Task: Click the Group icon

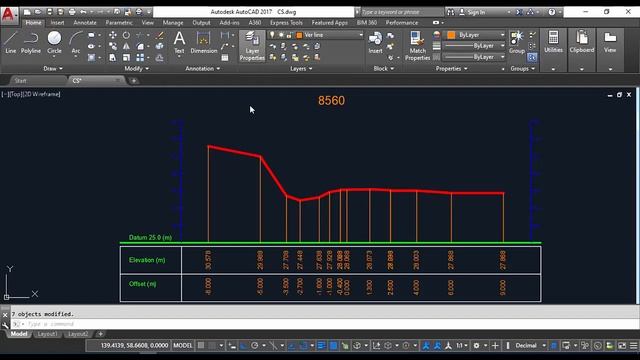Action: pyautogui.click(x=517, y=42)
